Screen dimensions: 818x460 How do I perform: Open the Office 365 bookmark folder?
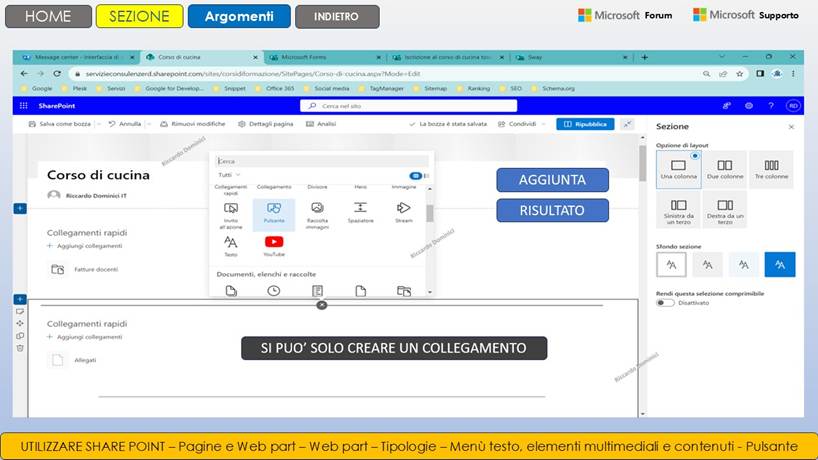pos(276,89)
